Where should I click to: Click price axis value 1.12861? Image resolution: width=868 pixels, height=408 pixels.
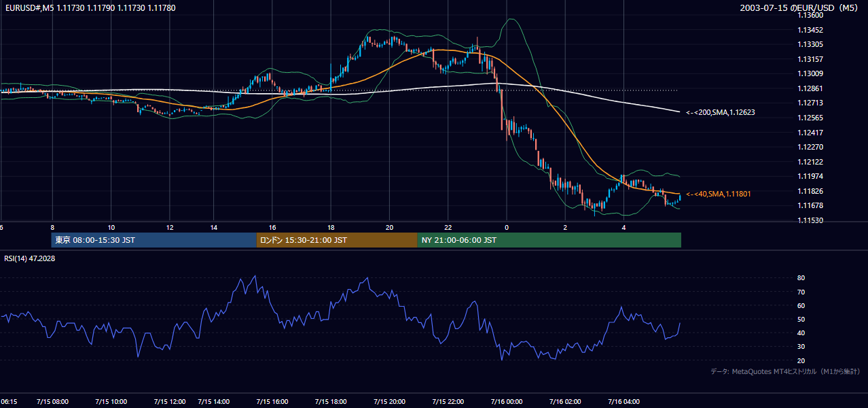point(811,88)
